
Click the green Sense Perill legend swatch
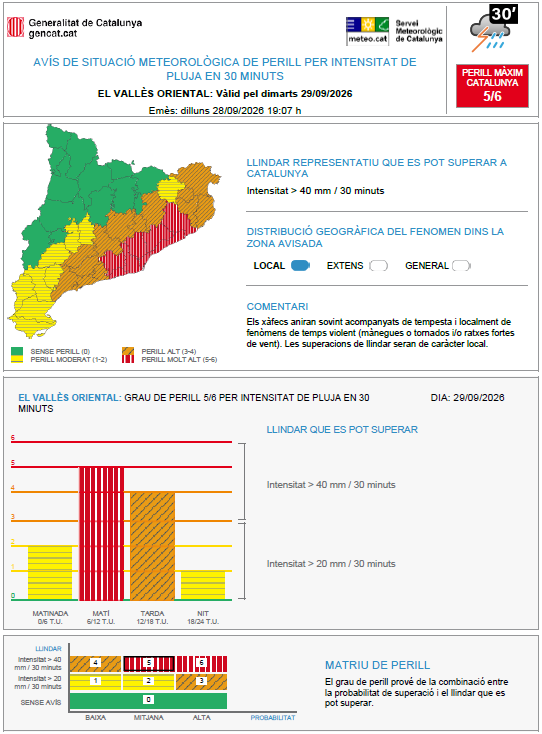(17, 351)
